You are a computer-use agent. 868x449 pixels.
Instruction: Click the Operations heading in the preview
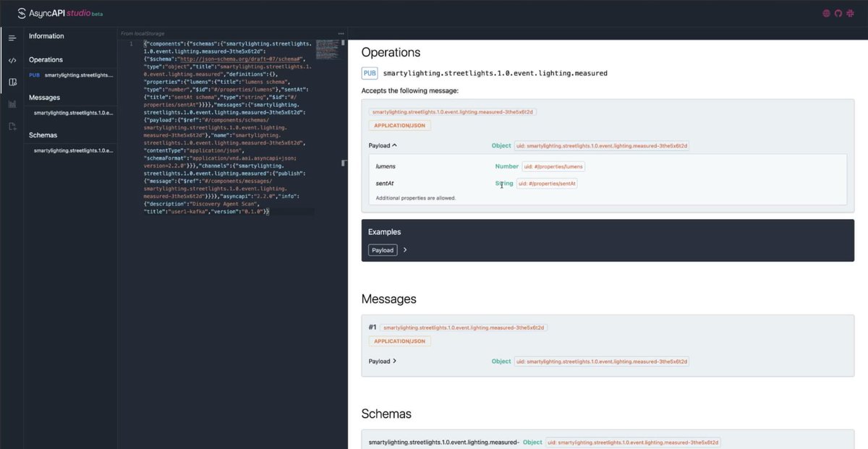pos(391,52)
